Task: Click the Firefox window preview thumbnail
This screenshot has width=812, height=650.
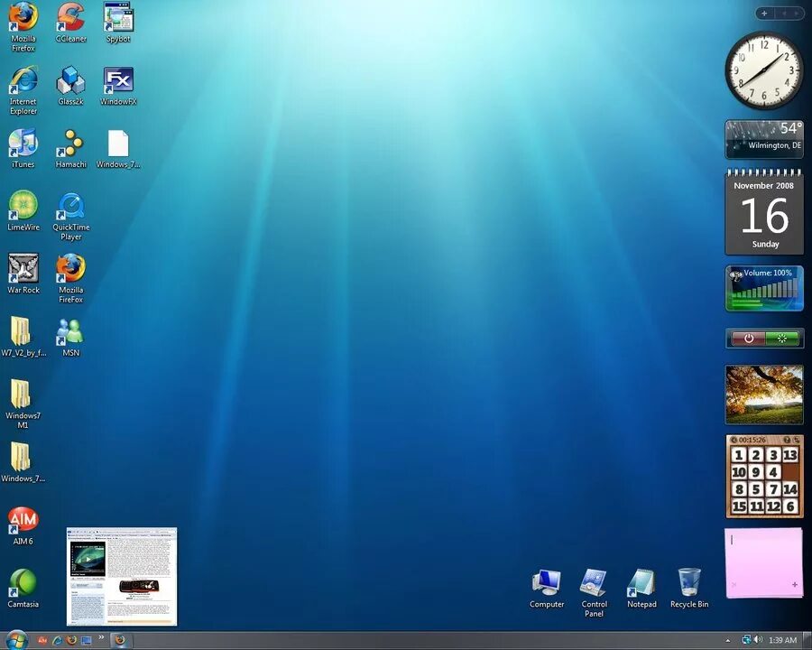Action: pos(122,576)
